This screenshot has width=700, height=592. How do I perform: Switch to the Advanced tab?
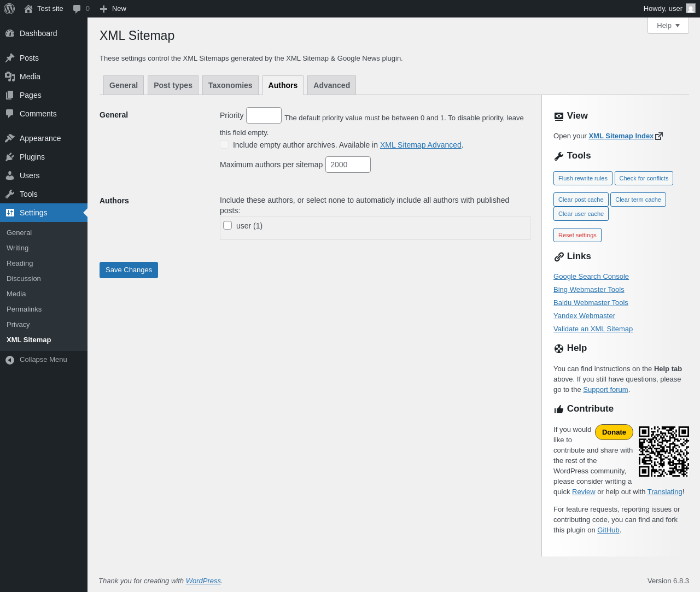[331, 85]
